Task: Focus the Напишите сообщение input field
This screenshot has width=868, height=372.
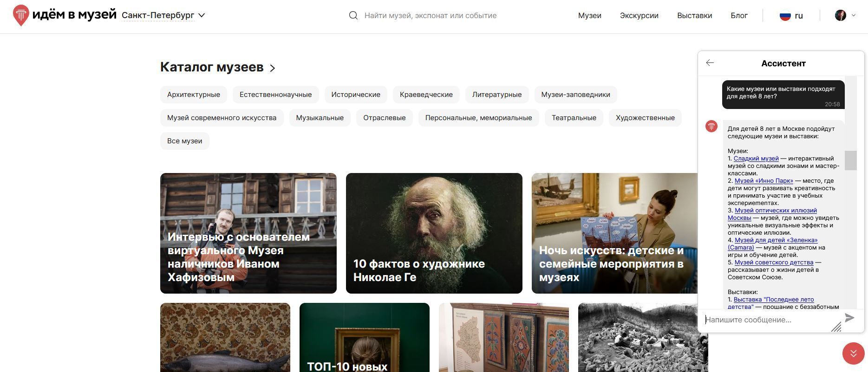Action: (x=766, y=320)
